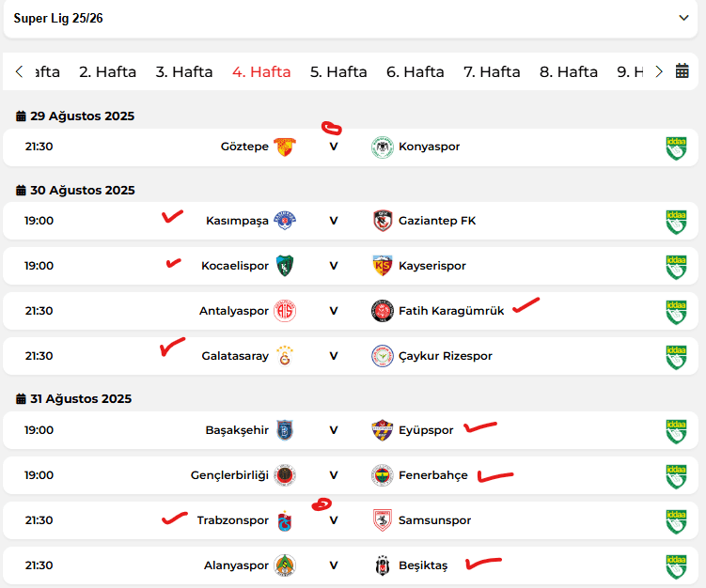Click the Galatasaray club crest
This screenshot has height=588, width=706.
click(285, 356)
